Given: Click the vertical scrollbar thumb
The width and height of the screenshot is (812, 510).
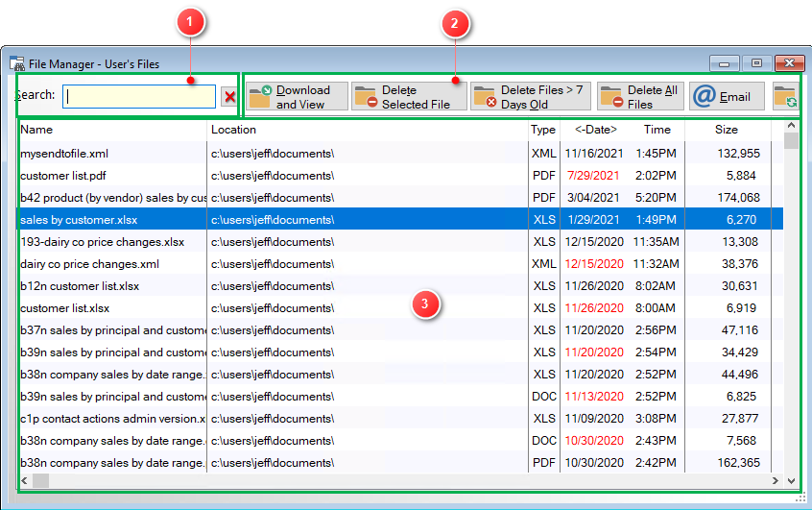Looking at the screenshot, I should point(791,141).
